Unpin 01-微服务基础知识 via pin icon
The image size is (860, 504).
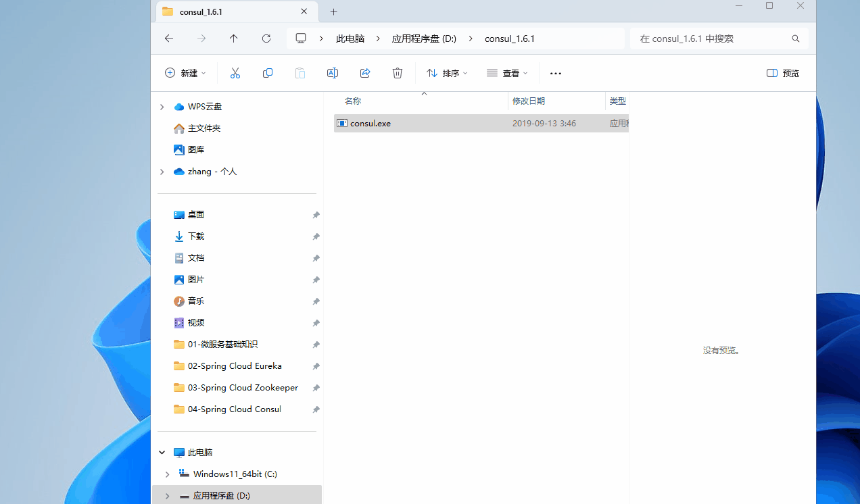tap(316, 345)
